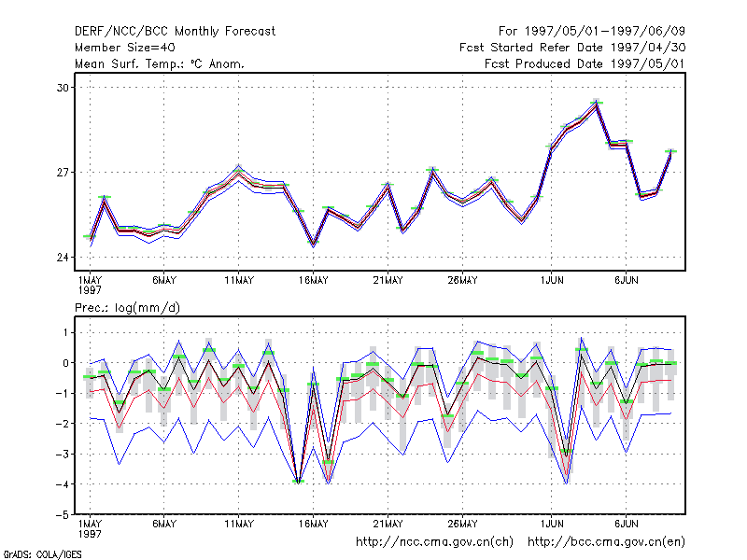The width and height of the screenshot is (747, 560).
Task: Click the precipitation minimum near 15 May
Action: 298,482
